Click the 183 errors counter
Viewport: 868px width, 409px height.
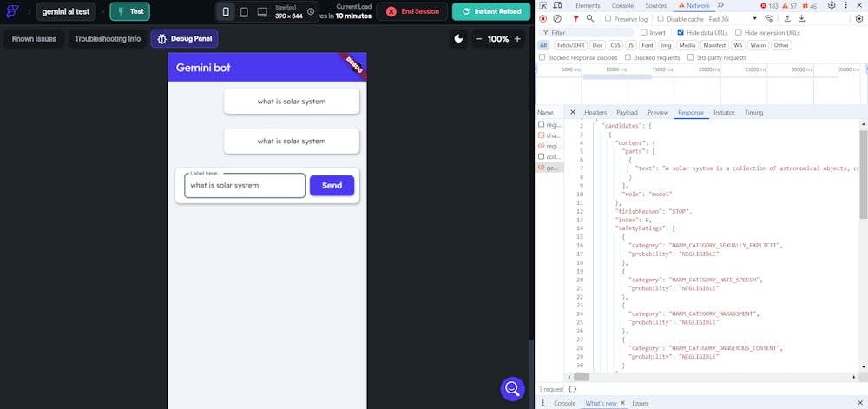[x=769, y=5]
